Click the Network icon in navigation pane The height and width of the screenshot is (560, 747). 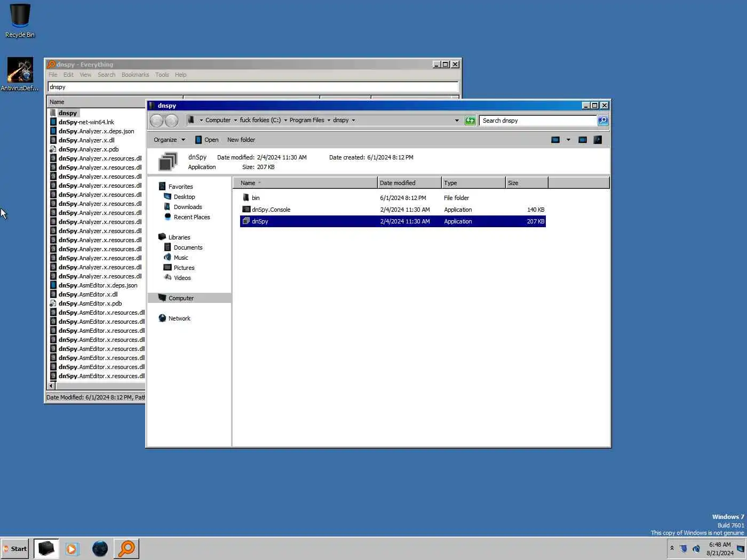coord(162,318)
